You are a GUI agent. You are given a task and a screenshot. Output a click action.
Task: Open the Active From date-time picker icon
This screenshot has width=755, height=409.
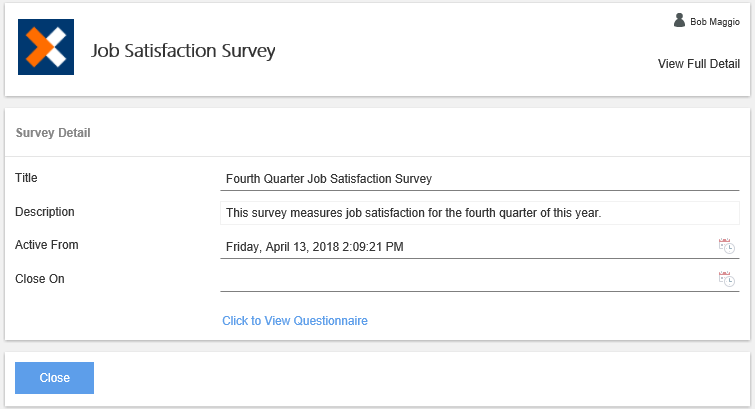726,246
